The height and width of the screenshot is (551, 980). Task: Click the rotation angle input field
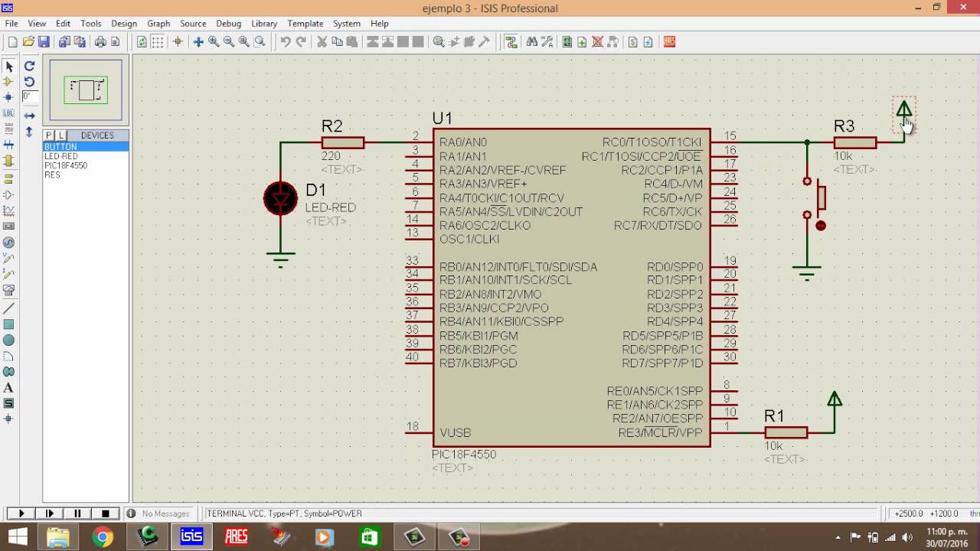(x=29, y=97)
